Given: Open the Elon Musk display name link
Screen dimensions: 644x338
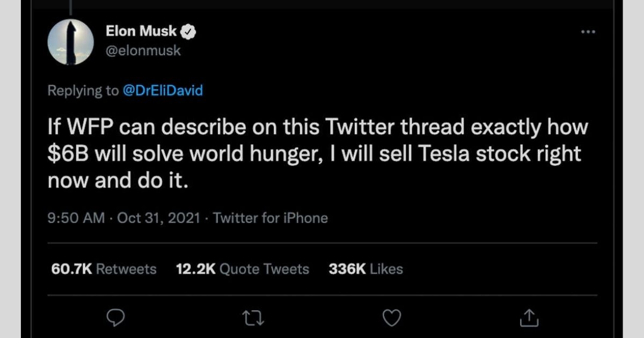Looking at the screenshot, I should point(142,32).
